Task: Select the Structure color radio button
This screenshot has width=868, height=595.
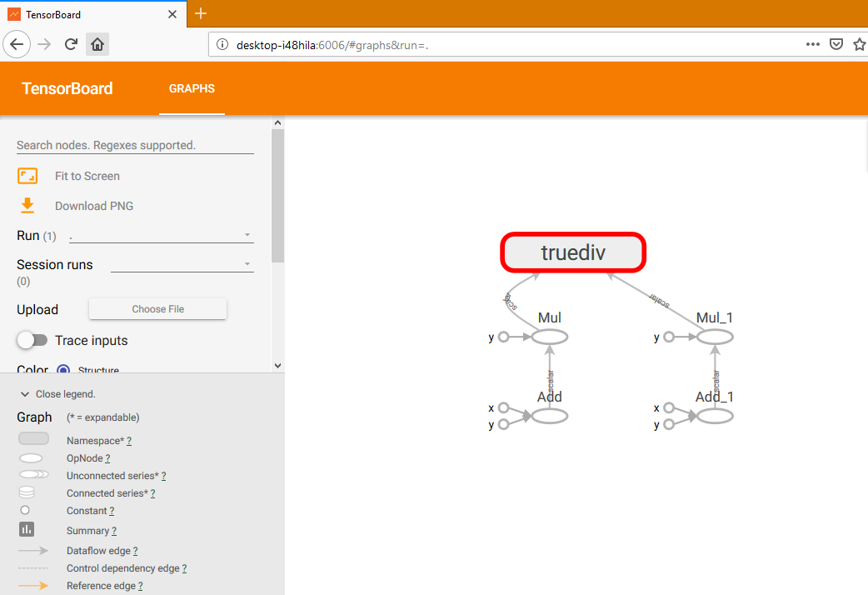Action: (63, 369)
